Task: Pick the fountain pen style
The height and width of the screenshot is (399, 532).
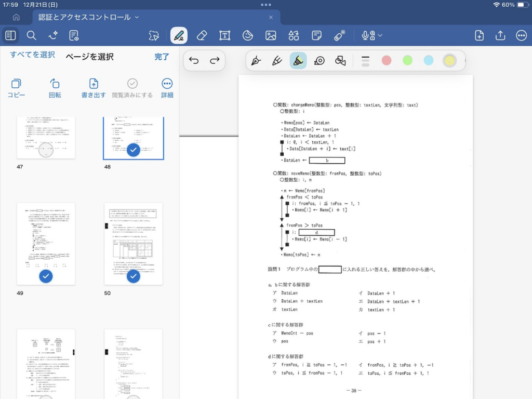Action: pyautogui.click(x=256, y=61)
